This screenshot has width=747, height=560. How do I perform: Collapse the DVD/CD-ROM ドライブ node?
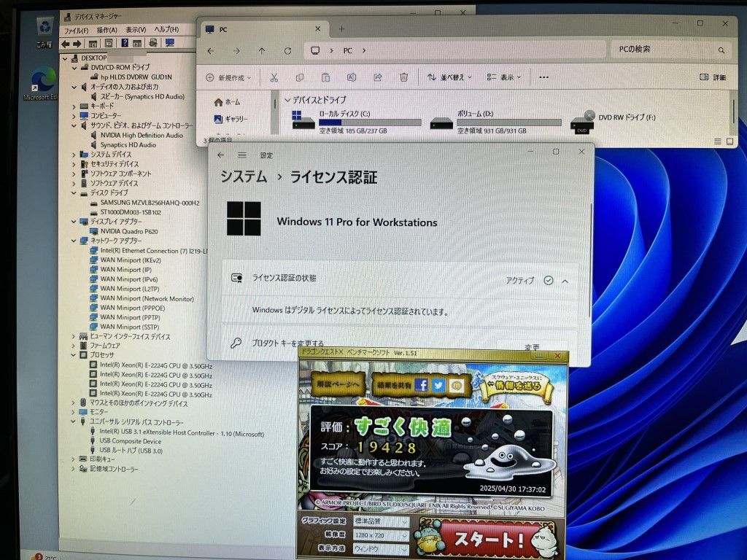[74, 68]
